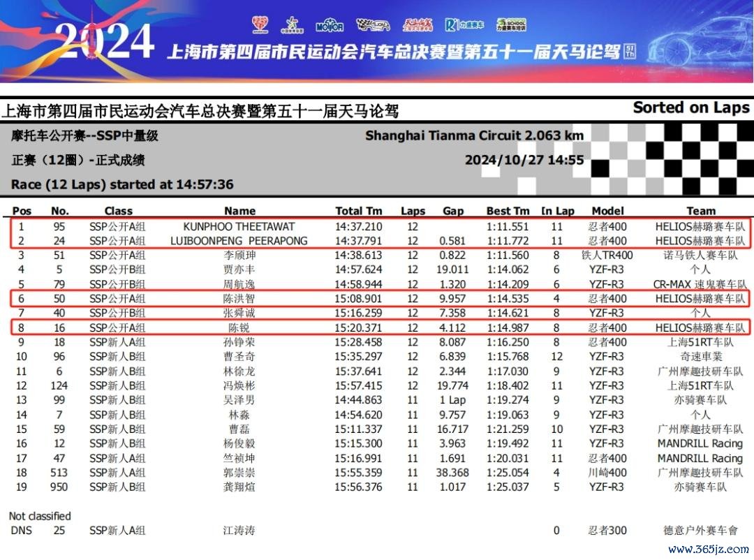Viewport: 754px width, 560px height.
Task: Click the rider name 贾亦丰
Action: click(239, 270)
